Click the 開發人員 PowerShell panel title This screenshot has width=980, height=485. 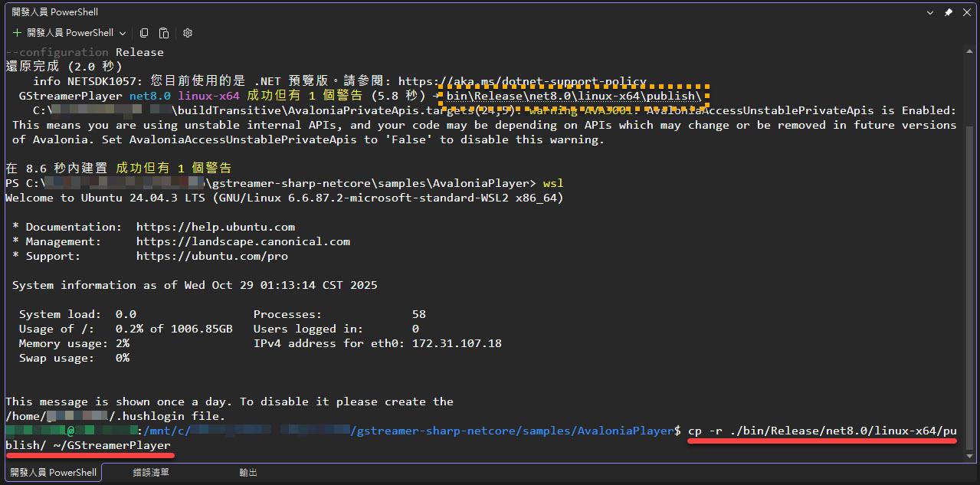(55, 12)
